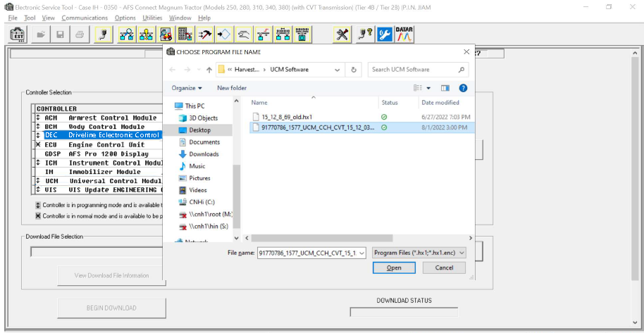This screenshot has width=644, height=333.
Task: Click the Open button
Action: (x=394, y=268)
